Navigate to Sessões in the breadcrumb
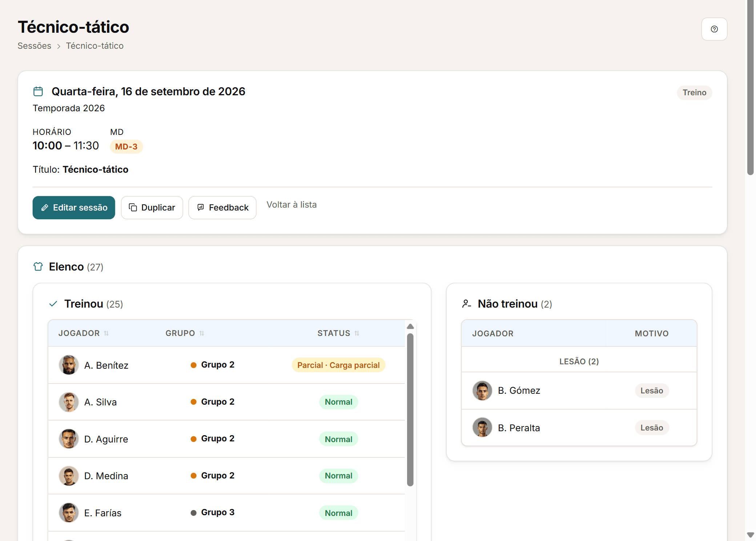The image size is (756, 541). tap(35, 46)
